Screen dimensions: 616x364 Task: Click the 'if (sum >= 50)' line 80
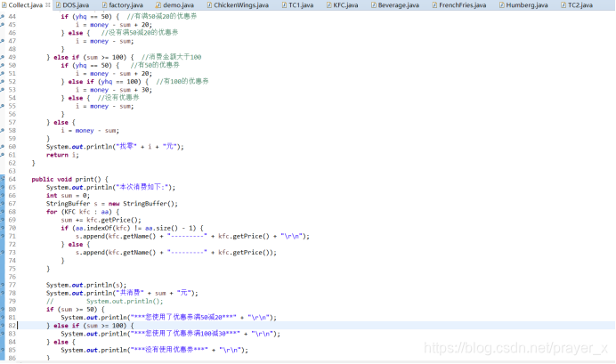76,310
